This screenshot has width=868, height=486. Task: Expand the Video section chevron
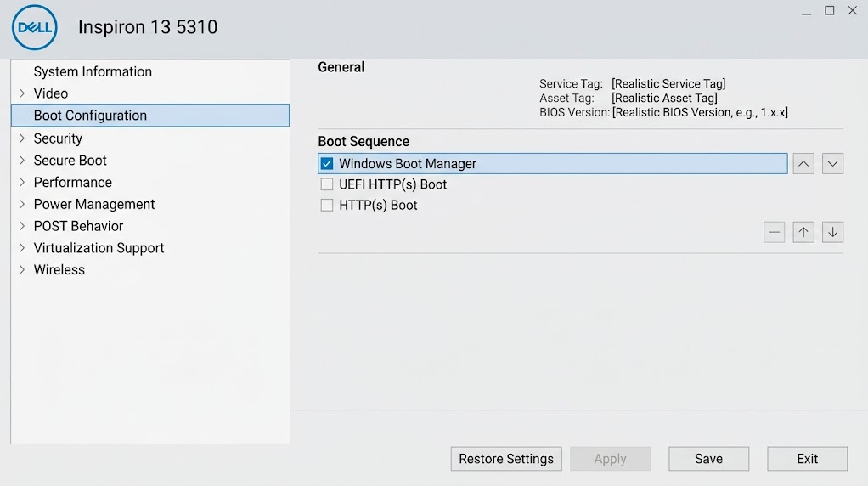[22, 93]
